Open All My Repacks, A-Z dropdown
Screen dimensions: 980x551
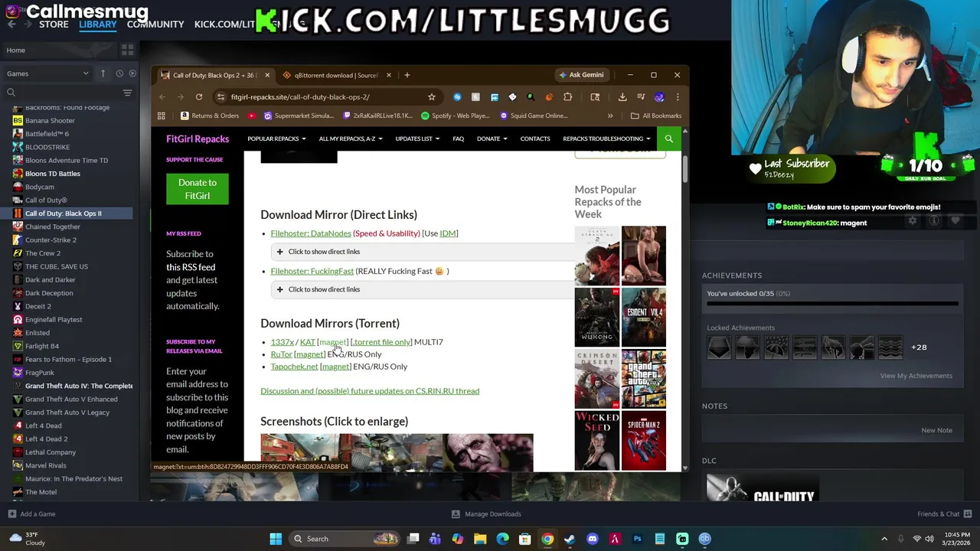tap(351, 139)
